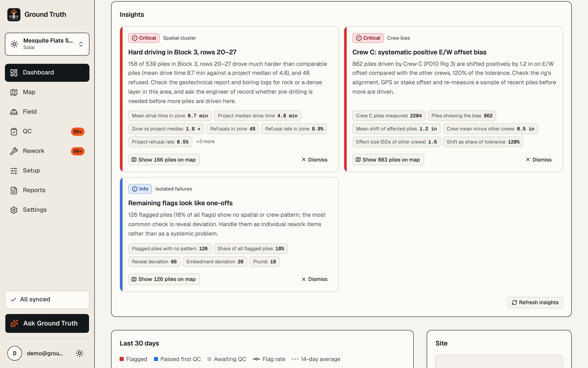Click 'Piles showing the bias 862' chip
Viewport: 588px width, 368px height.
[x=462, y=116]
